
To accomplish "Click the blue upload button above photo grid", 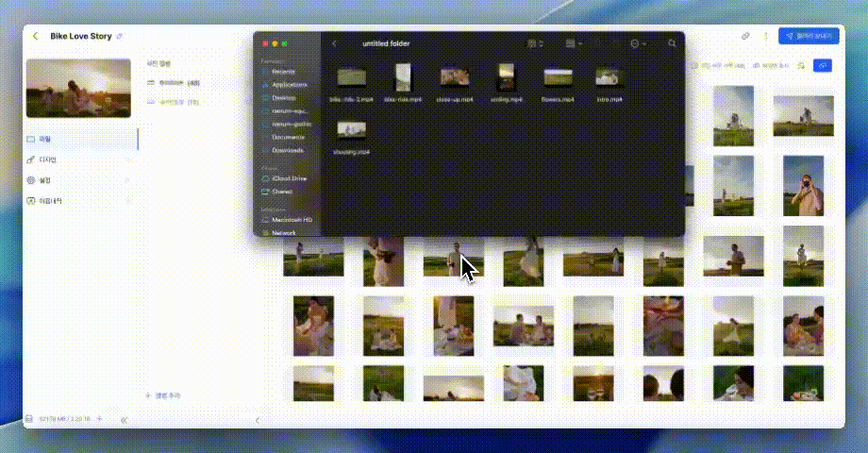I will click(822, 65).
